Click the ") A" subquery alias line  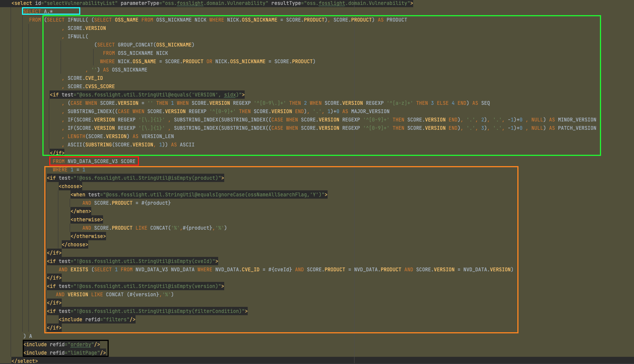click(28, 336)
